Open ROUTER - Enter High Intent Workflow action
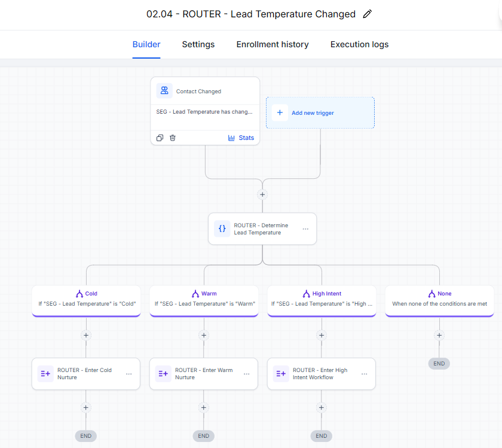502x448 pixels. coord(322,374)
